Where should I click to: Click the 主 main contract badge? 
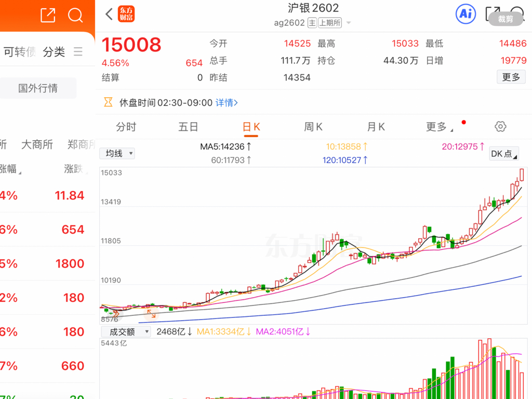pyautogui.click(x=312, y=23)
